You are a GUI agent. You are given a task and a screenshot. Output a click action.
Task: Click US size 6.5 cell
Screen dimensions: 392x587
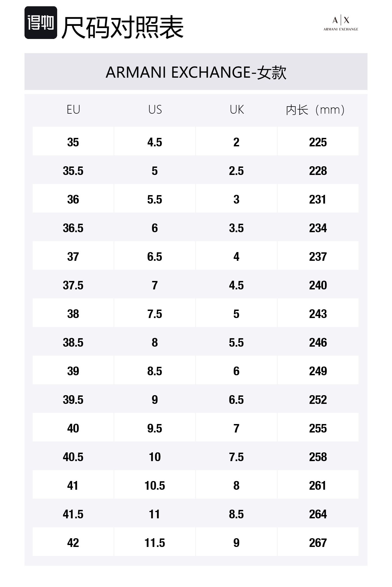pyautogui.click(x=155, y=256)
